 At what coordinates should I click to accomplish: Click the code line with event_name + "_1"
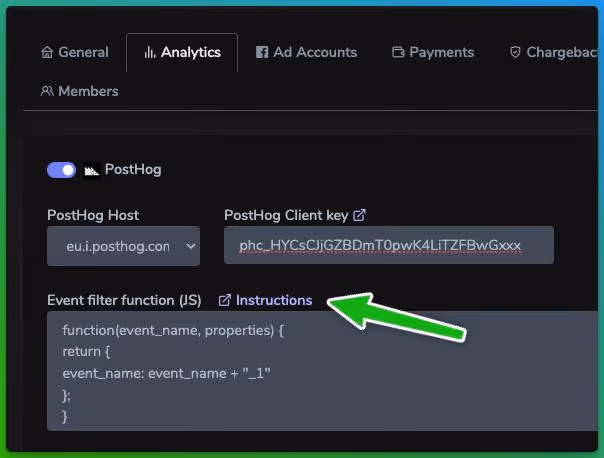(x=166, y=373)
